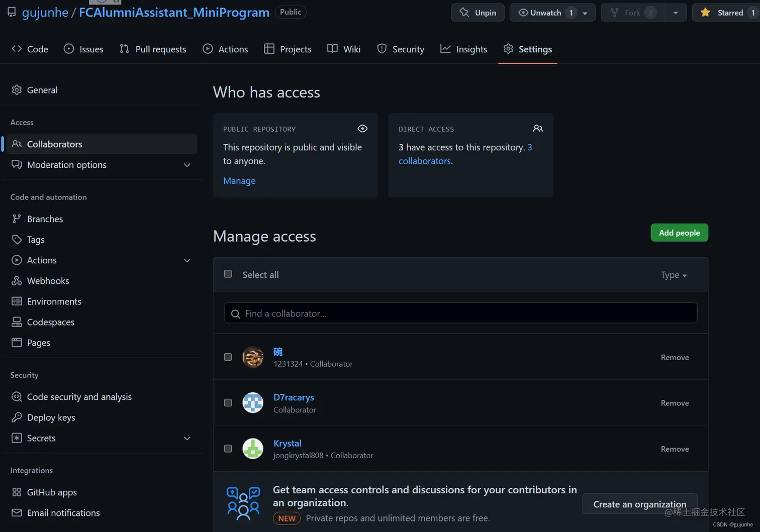Expand Moderation options in sidebar
The width and height of the screenshot is (760, 532).
click(187, 165)
